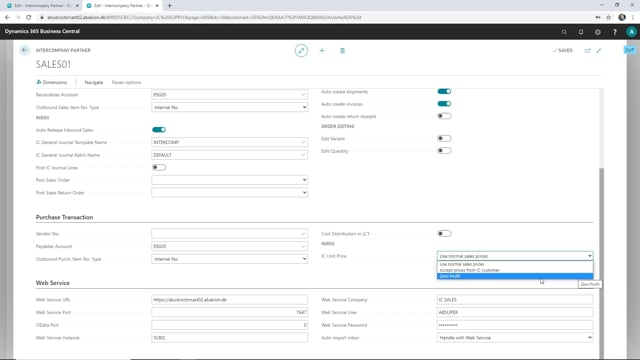640x360 pixels.
Task: Open the browser three-dot menu
Action: [633, 18]
